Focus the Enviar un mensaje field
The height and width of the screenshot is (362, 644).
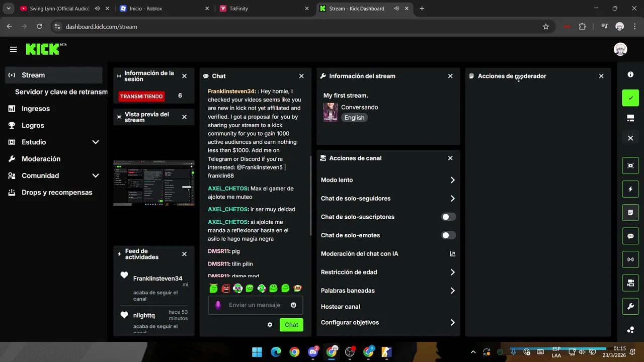[256, 305]
